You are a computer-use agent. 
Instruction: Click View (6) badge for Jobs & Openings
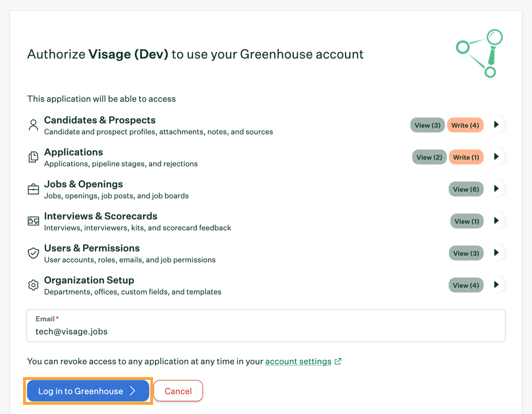pyautogui.click(x=466, y=189)
